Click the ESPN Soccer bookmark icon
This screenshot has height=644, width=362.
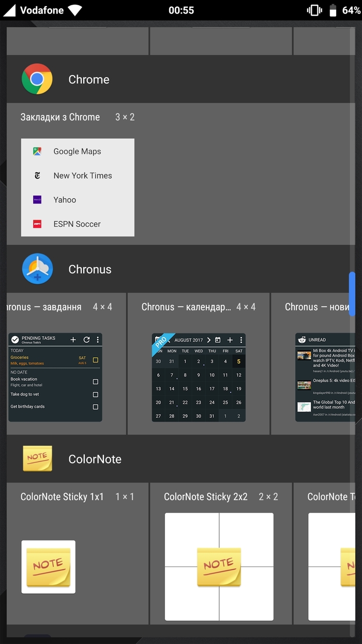coord(37,224)
